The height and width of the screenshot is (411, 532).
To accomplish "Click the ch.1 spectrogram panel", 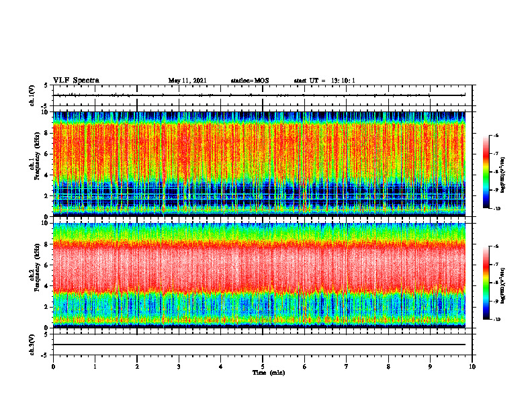I will (x=259, y=164).
